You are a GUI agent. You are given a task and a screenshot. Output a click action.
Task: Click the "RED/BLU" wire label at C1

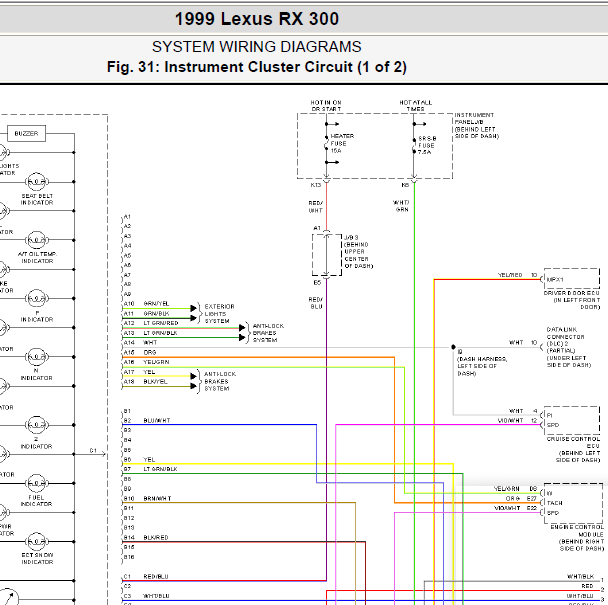point(156,577)
